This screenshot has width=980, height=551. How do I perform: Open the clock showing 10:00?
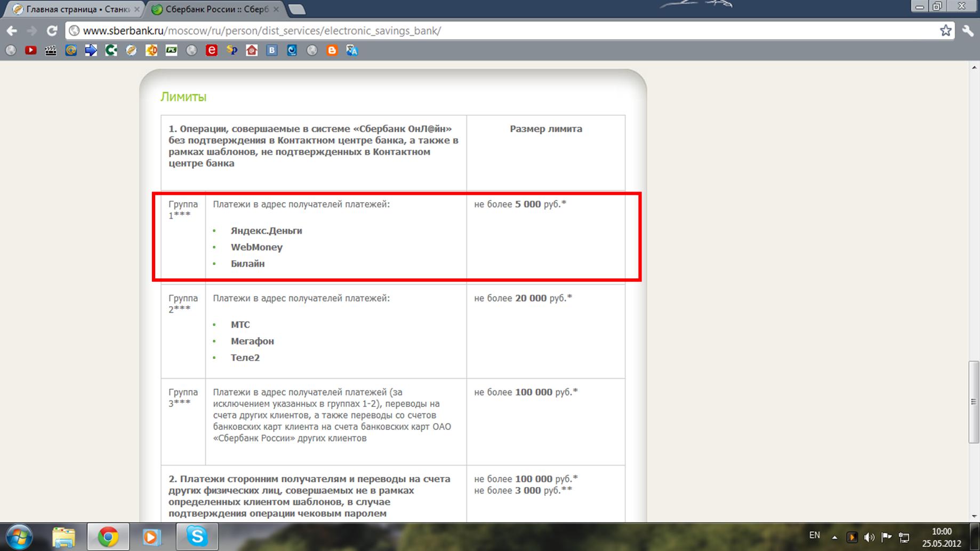pyautogui.click(x=942, y=537)
